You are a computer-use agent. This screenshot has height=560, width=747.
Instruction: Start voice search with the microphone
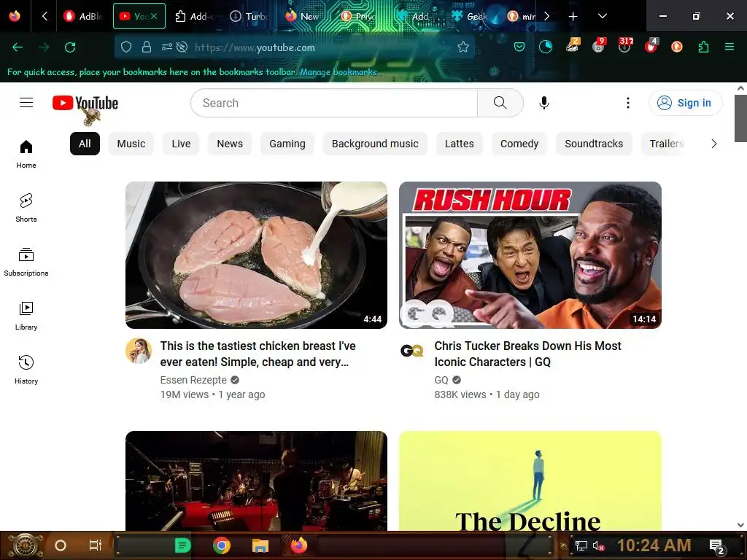click(x=544, y=103)
